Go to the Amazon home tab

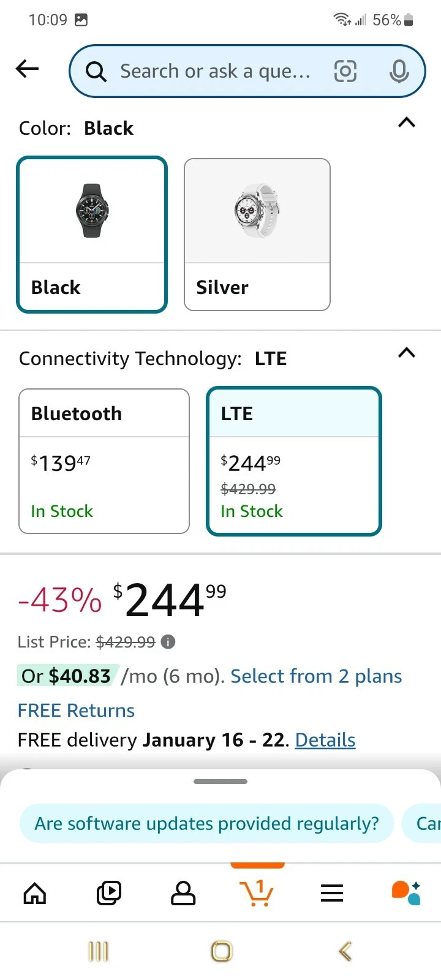coord(35,893)
